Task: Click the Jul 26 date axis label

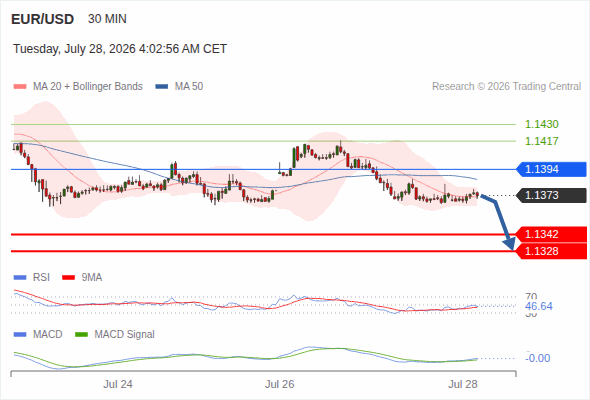Action: (280, 384)
